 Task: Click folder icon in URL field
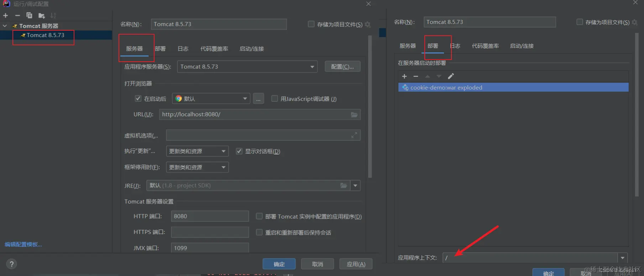[x=354, y=114]
